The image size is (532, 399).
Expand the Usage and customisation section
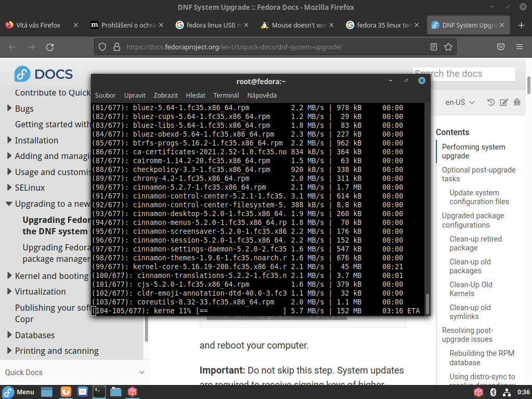click(9, 171)
